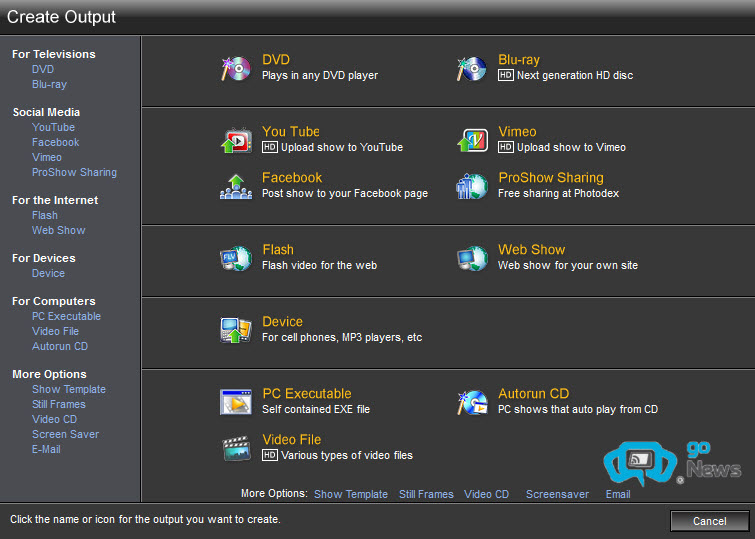The width and height of the screenshot is (755, 539).
Task: Choose the Blu-ray output title
Action: [x=519, y=60]
